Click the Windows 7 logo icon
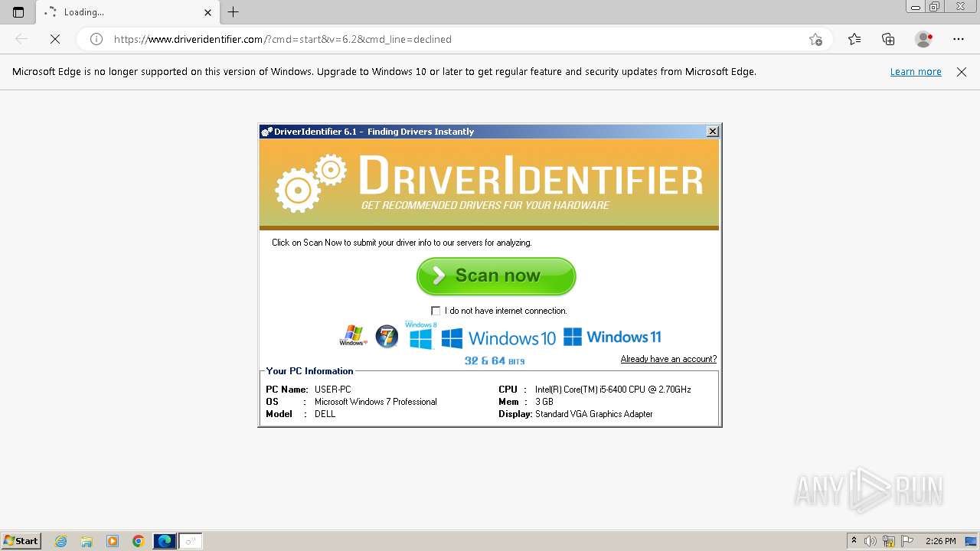980x551 pixels. point(387,337)
